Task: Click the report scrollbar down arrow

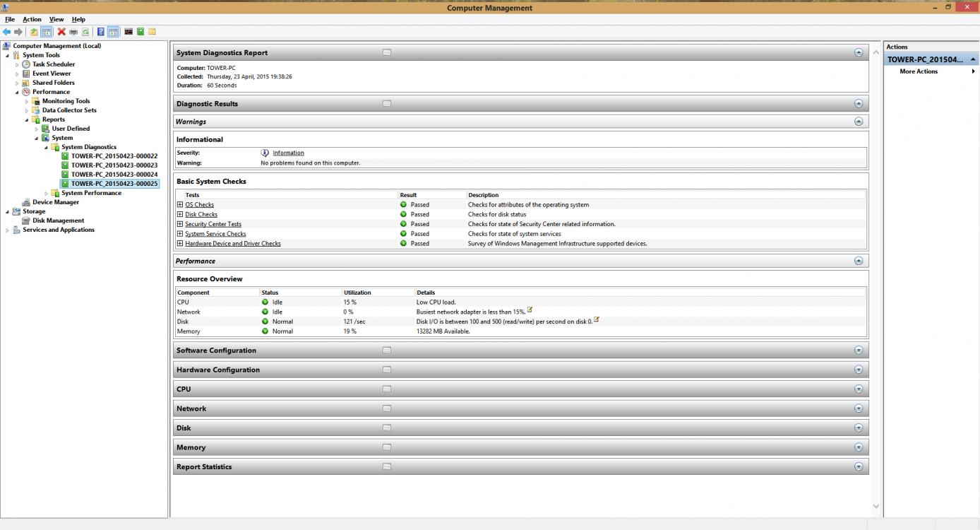Action: (x=876, y=506)
